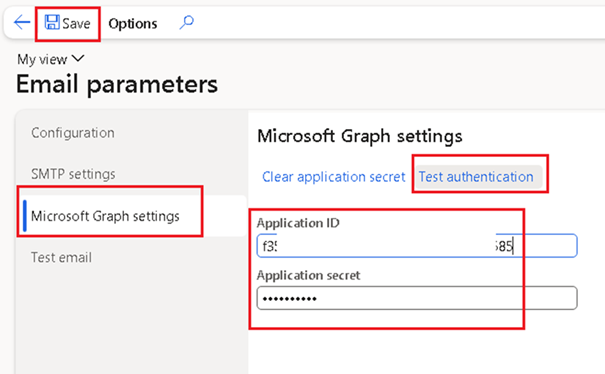Click the Application secret field label

coord(308,275)
